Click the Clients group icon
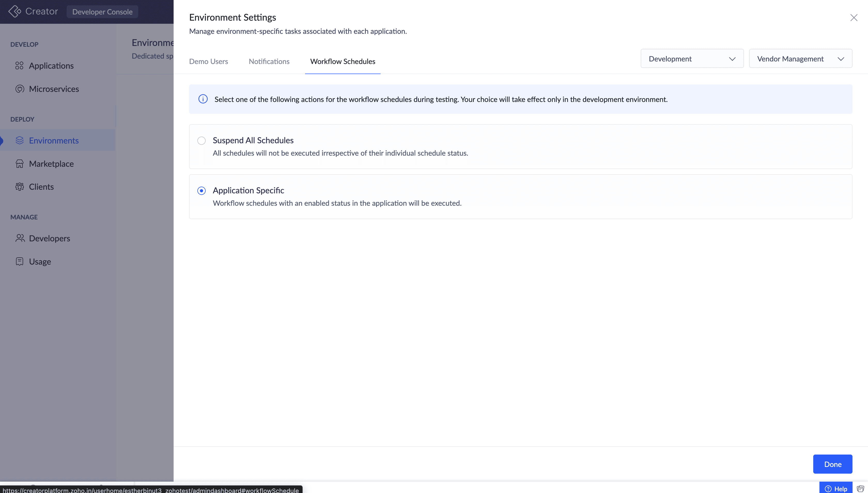 click(20, 187)
